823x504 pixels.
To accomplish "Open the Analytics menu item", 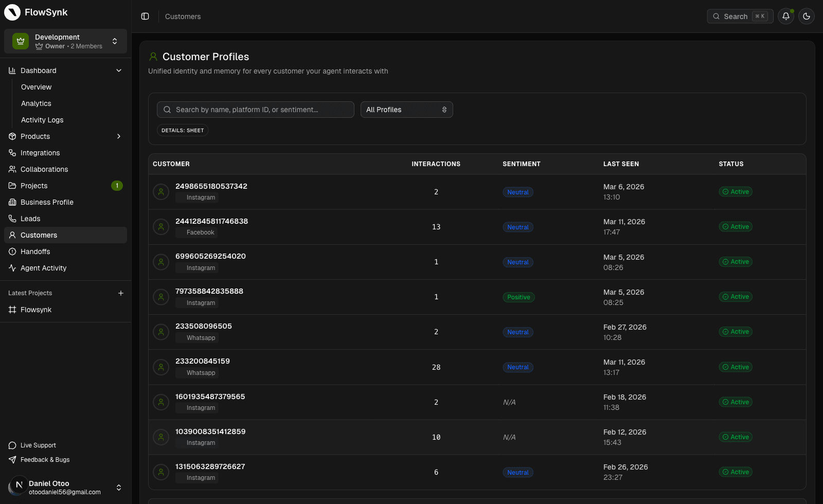I will [36, 103].
